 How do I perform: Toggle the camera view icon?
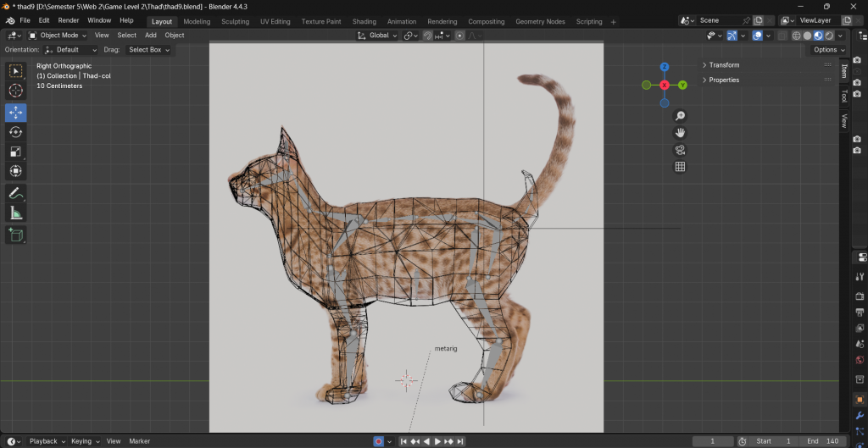[680, 150]
